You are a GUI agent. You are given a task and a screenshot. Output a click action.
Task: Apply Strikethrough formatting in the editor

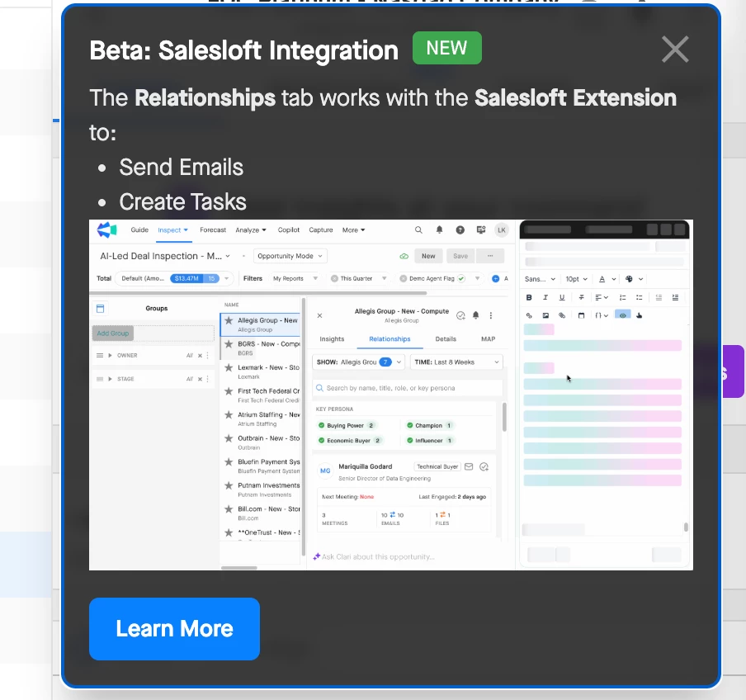pos(582,297)
